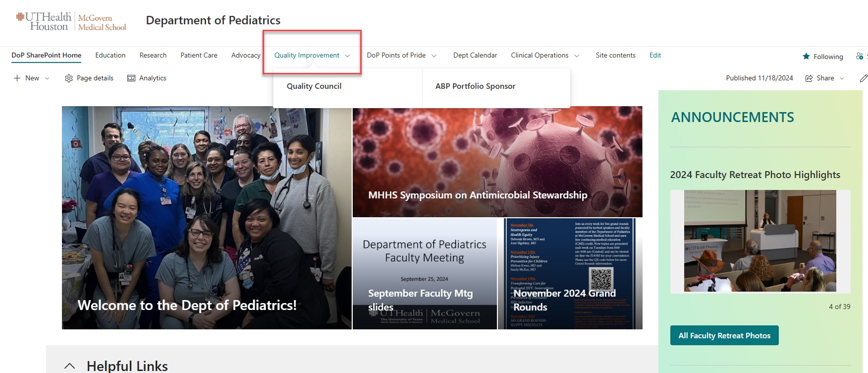Open the New dropdown arrow
Viewport: 868px width, 373px height.
click(x=47, y=78)
